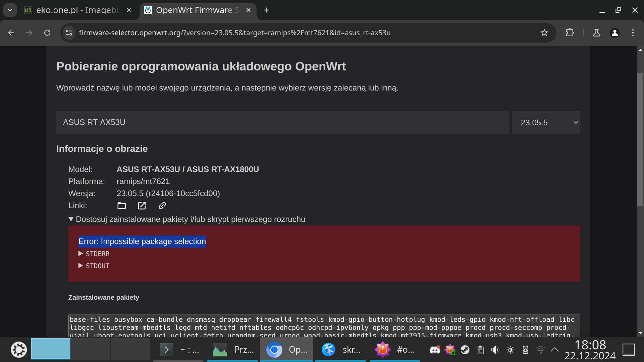Open the external link icon beside Linki

point(142,206)
